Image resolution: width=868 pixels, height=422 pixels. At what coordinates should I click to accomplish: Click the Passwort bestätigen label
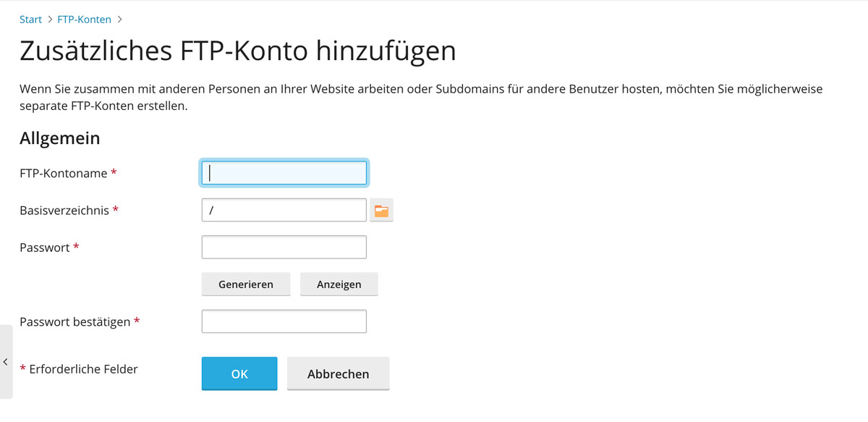pyautogui.click(x=75, y=322)
